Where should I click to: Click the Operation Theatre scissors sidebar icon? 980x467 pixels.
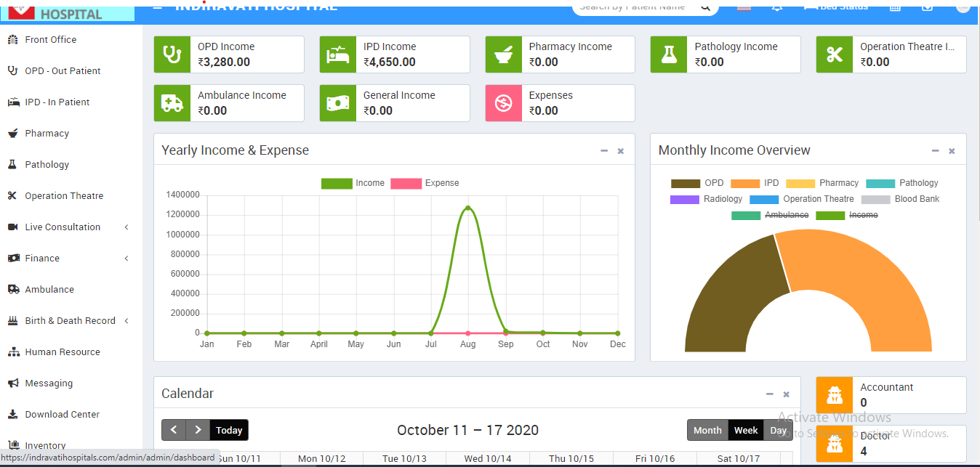pyautogui.click(x=12, y=196)
